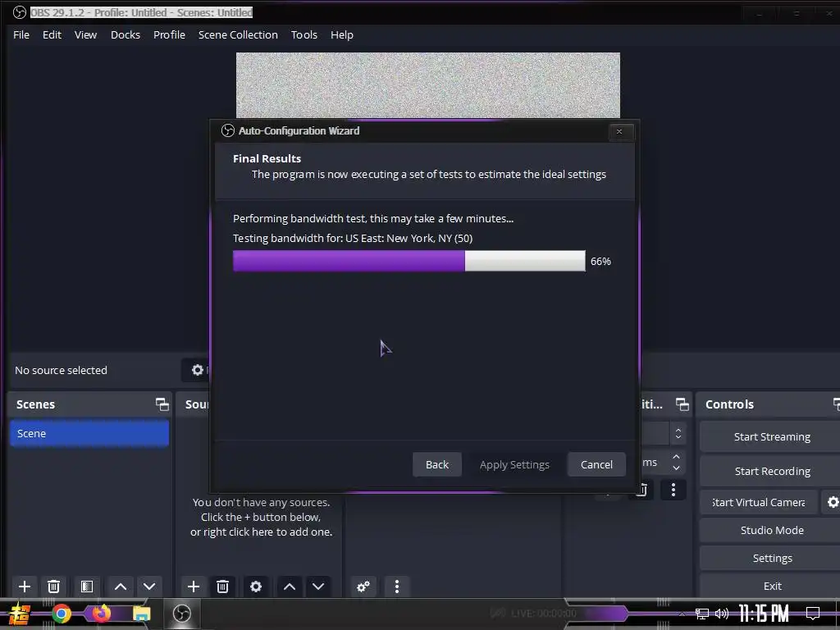840x630 pixels.
Task: Click 'You don't have any sources.' text
Action: pyautogui.click(x=262, y=503)
